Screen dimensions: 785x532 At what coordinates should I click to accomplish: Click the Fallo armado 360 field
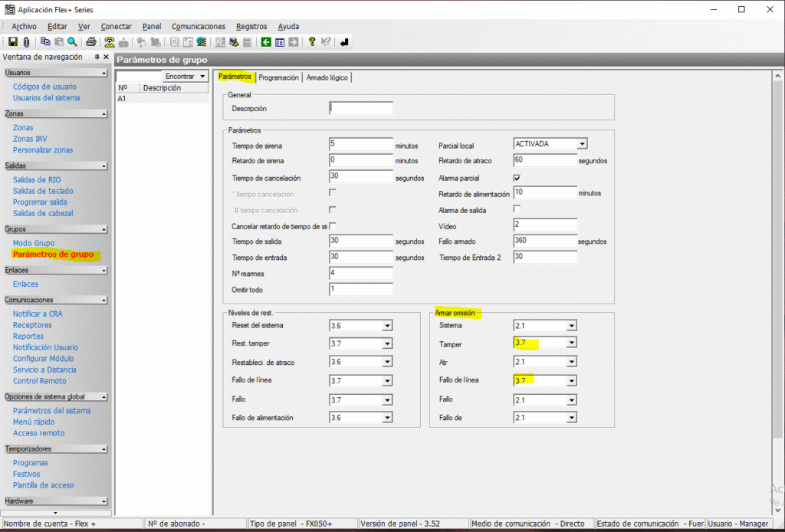click(x=545, y=241)
